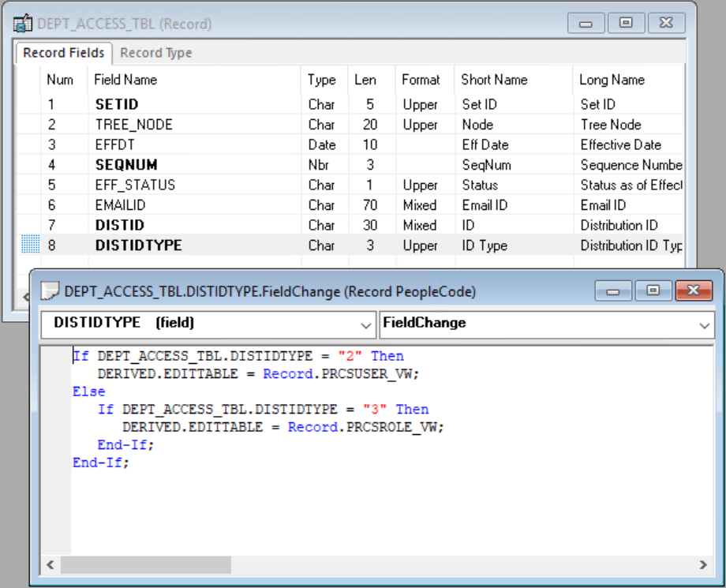This screenshot has width=726, height=588.
Task: Maximize the DEPT_ACCESS_TBL record window
Action: click(x=626, y=24)
